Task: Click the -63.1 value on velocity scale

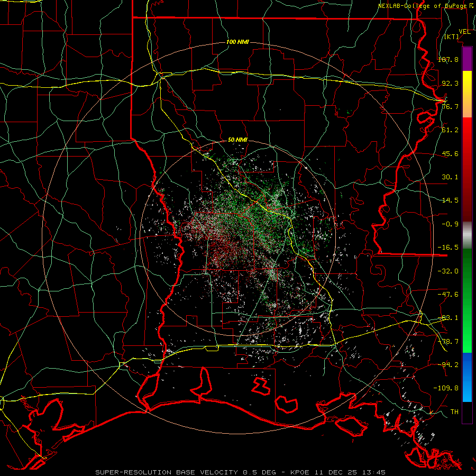Action: point(448,318)
